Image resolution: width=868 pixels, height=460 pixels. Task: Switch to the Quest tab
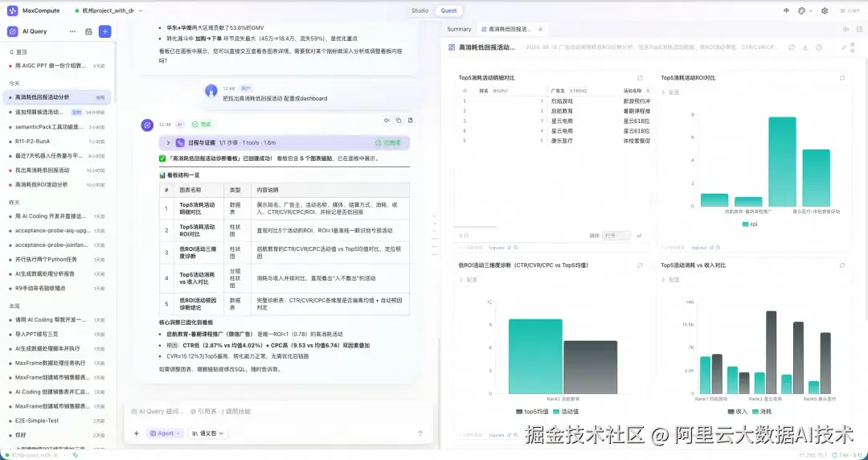pyautogui.click(x=449, y=10)
